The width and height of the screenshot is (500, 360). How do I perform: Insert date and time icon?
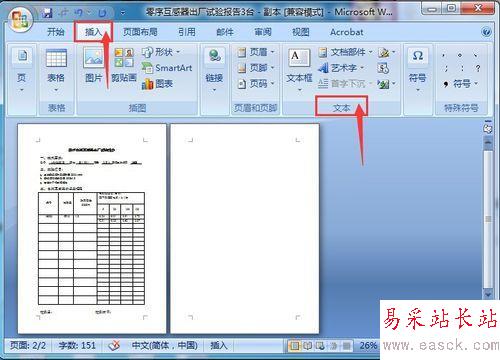point(383,68)
